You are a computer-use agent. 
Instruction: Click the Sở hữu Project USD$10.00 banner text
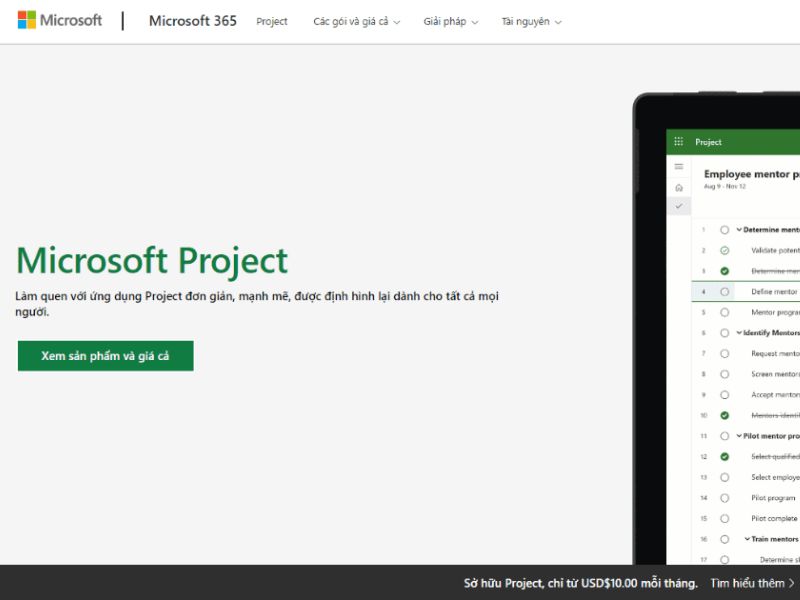click(x=580, y=583)
